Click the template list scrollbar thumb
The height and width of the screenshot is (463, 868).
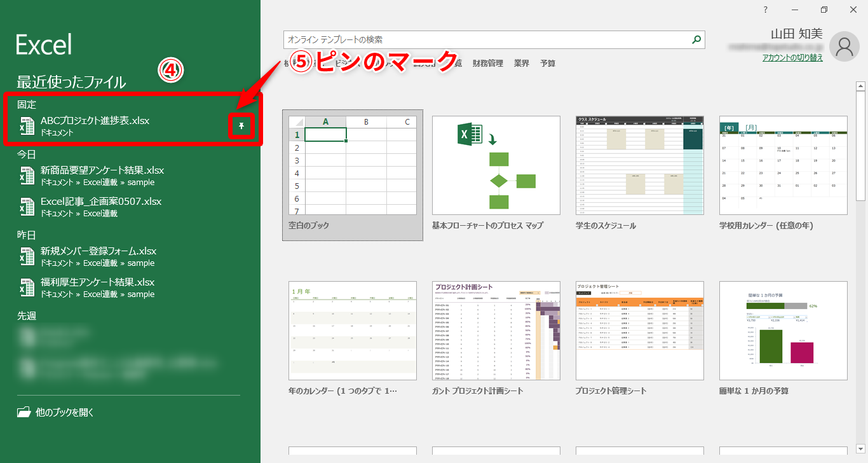click(x=861, y=146)
